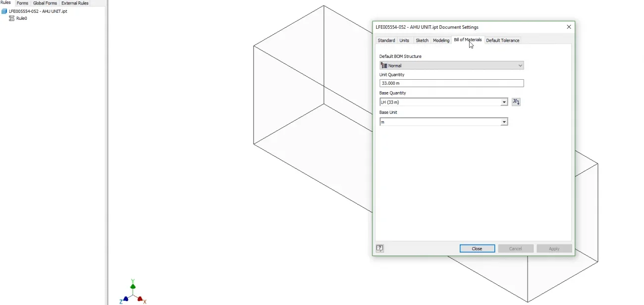This screenshot has height=305, width=644.
Task: Click the Normal BOM structure icon in dropdown
Action: pyautogui.click(x=384, y=65)
